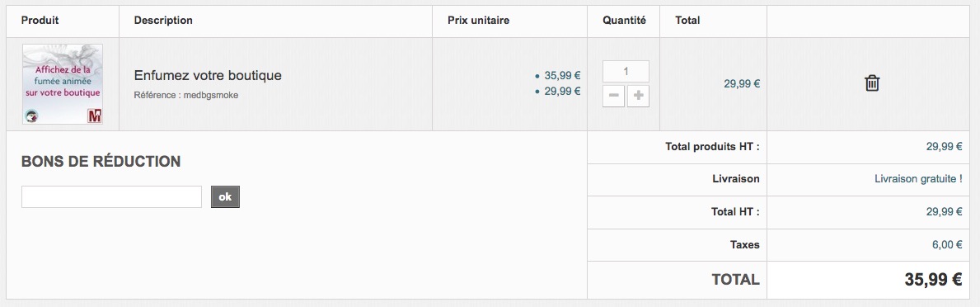Click the round PrestaShop logo on thumbnail
The image size is (980, 307).
point(31,116)
